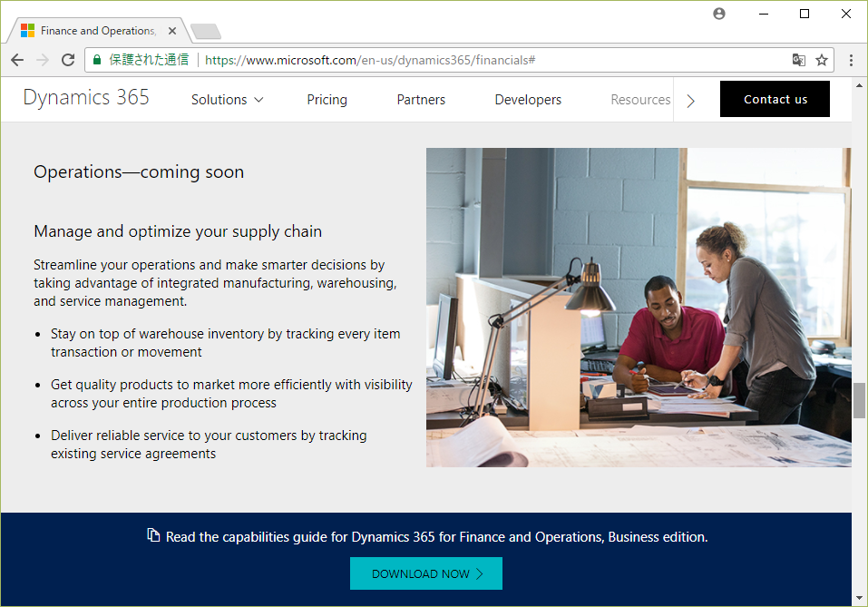868x607 pixels.
Task: Minimize the Chrome window
Action: [764, 14]
